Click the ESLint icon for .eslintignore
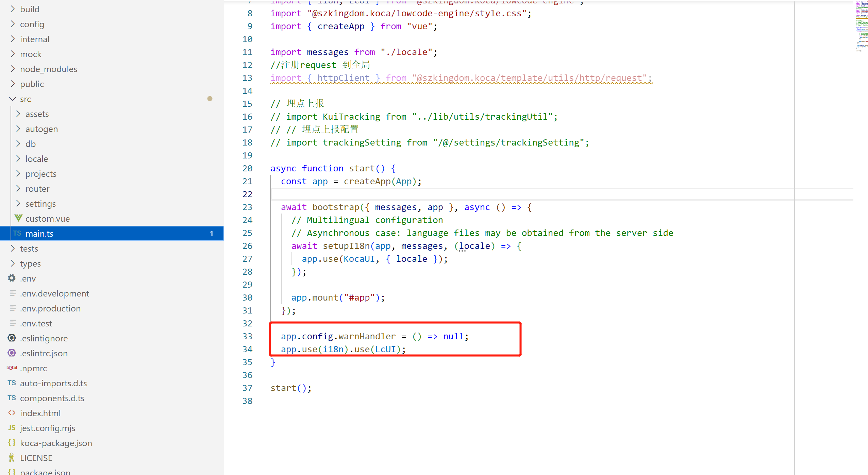 click(12, 338)
